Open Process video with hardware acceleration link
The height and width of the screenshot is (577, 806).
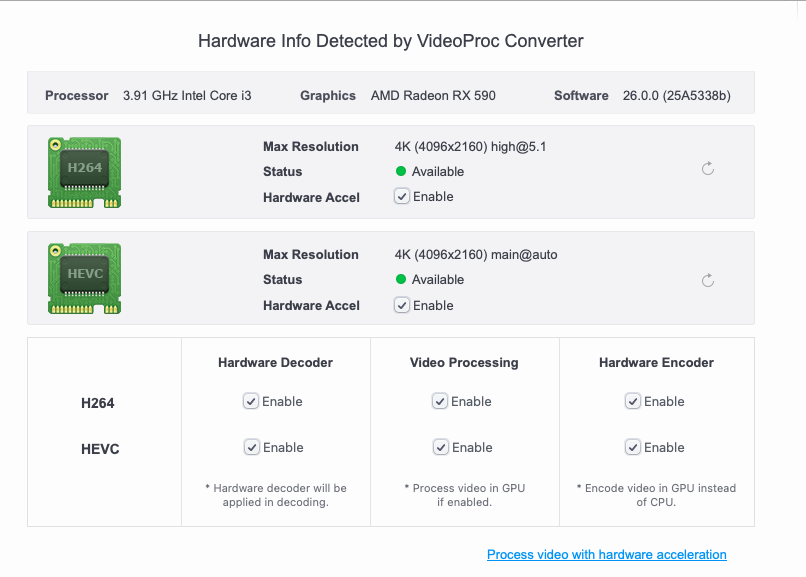606,554
